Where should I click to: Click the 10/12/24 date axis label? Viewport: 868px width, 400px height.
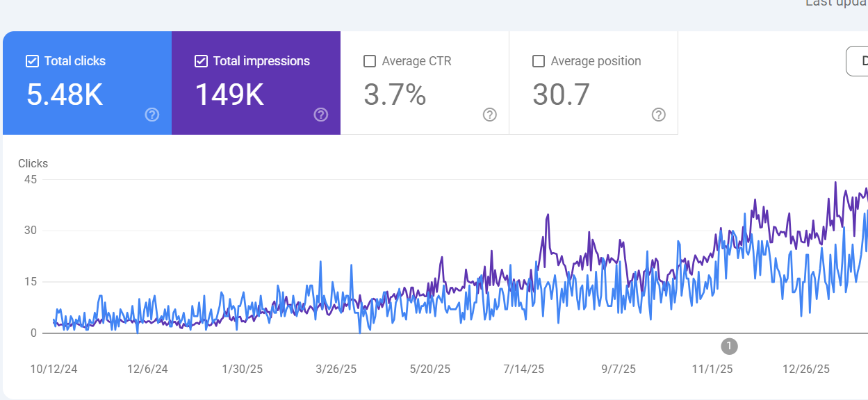(54, 369)
